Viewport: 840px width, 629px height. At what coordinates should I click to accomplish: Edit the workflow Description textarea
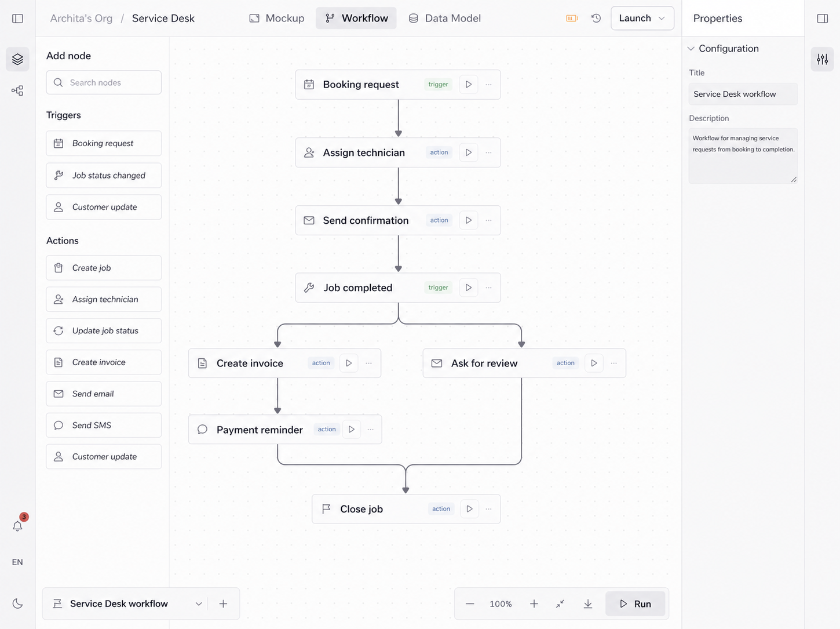click(x=743, y=156)
